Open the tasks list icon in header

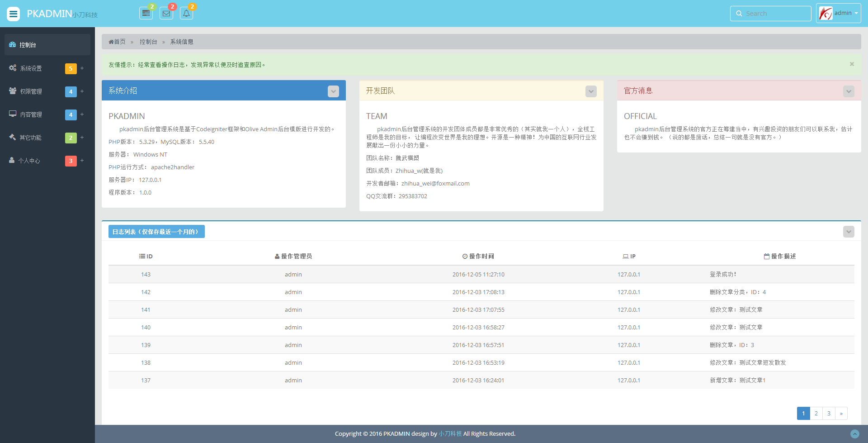coord(146,14)
